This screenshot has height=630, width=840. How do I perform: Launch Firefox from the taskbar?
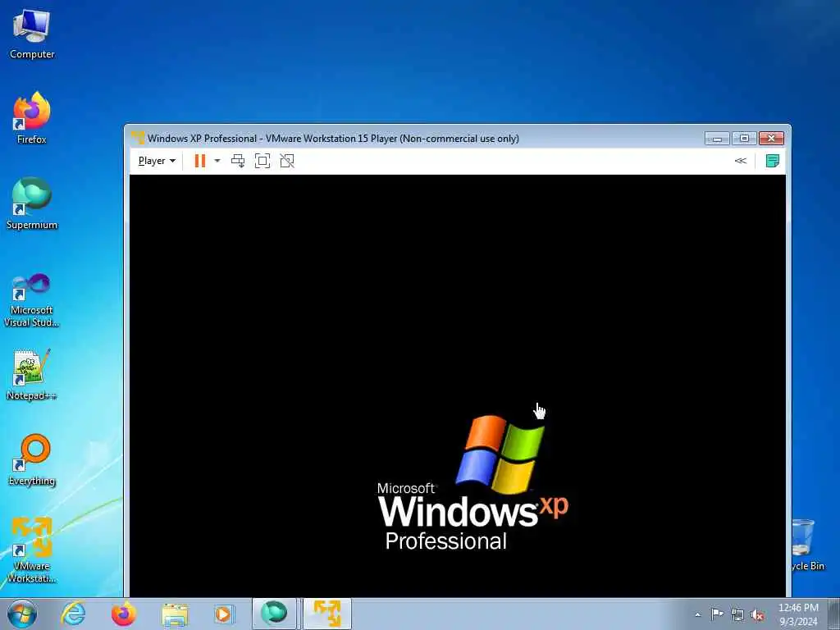coord(124,614)
